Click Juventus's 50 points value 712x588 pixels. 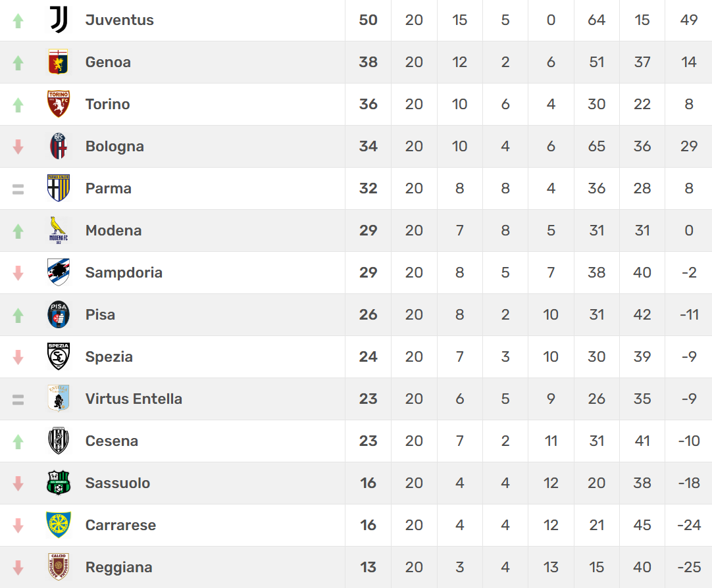click(368, 20)
